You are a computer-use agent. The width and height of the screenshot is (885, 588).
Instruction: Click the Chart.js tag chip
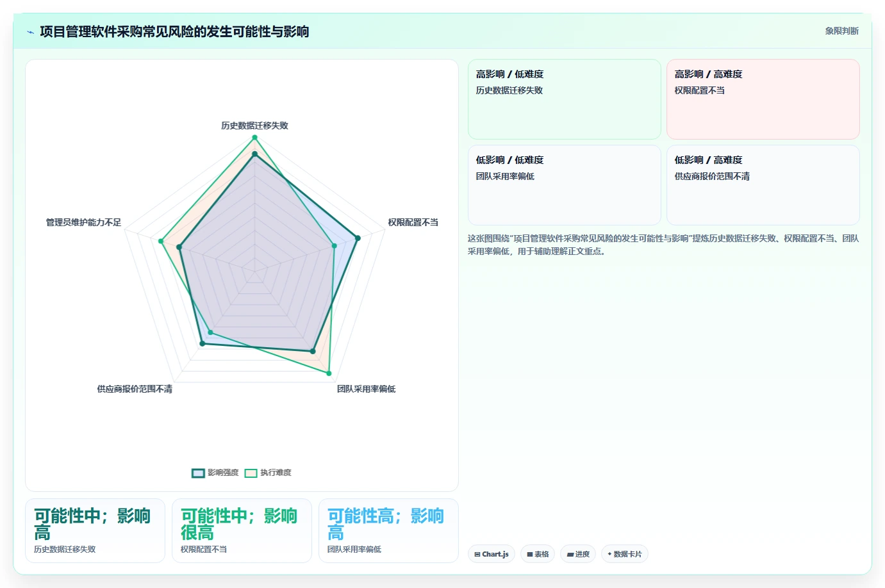(x=492, y=554)
